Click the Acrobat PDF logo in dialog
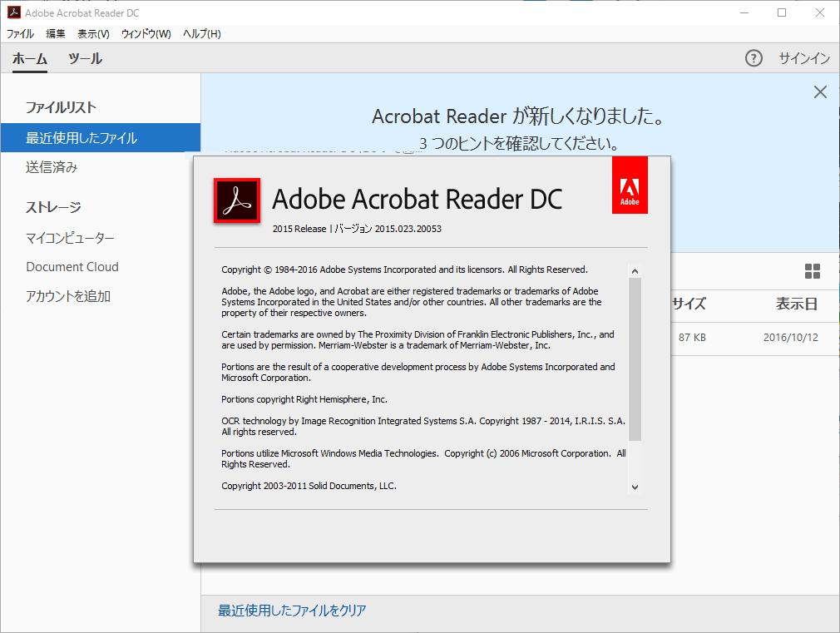The height and width of the screenshot is (633, 840). [x=237, y=200]
